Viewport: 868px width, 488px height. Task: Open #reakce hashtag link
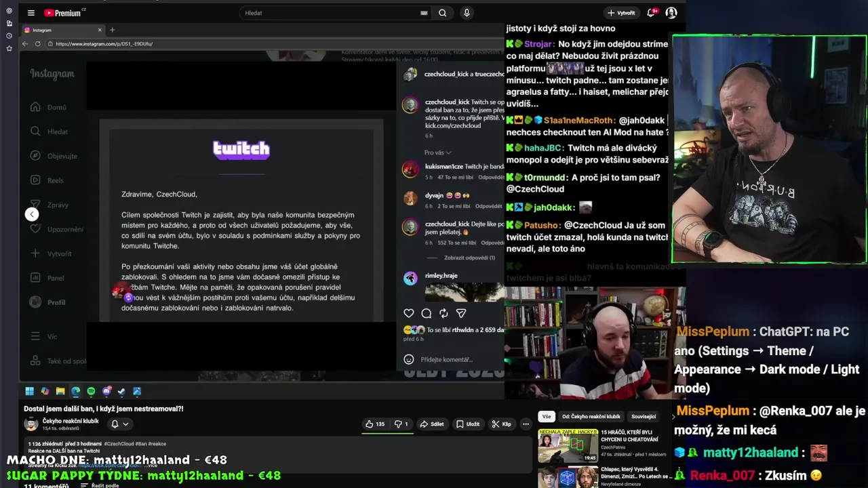(157, 444)
